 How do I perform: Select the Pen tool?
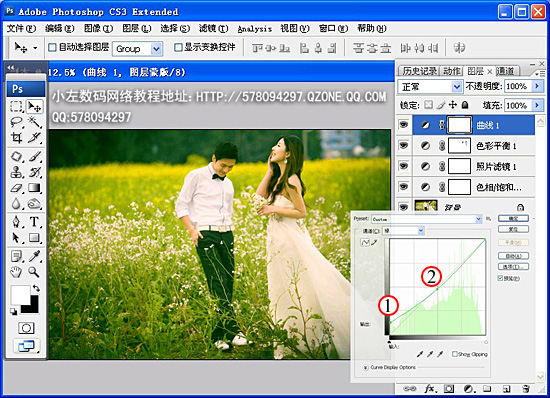tap(16, 222)
